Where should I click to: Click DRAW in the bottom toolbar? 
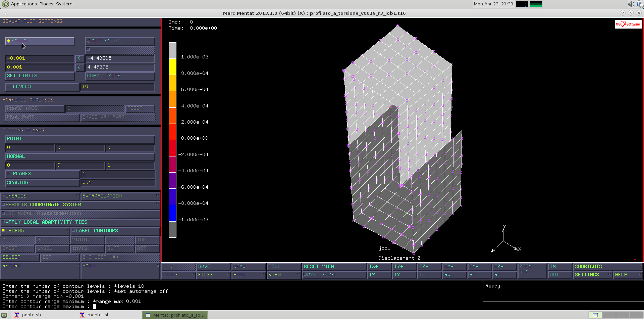pyautogui.click(x=249, y=267)
